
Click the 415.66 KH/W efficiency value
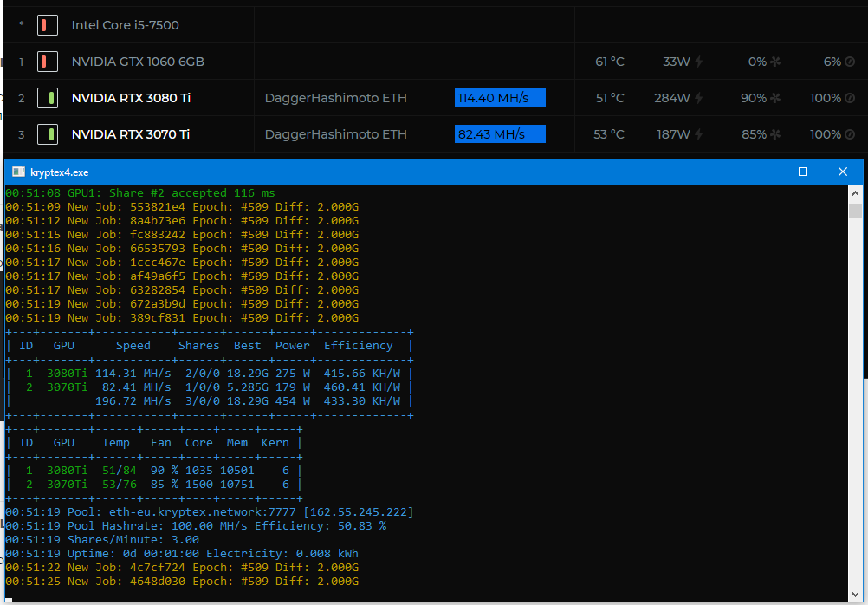click(362, 374)
